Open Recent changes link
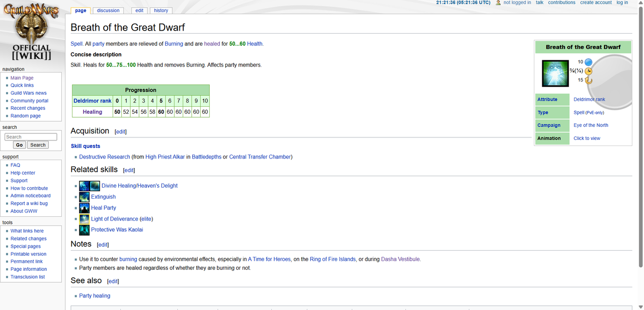The width and height of the screenshot is (644, 310). [28, 108]
